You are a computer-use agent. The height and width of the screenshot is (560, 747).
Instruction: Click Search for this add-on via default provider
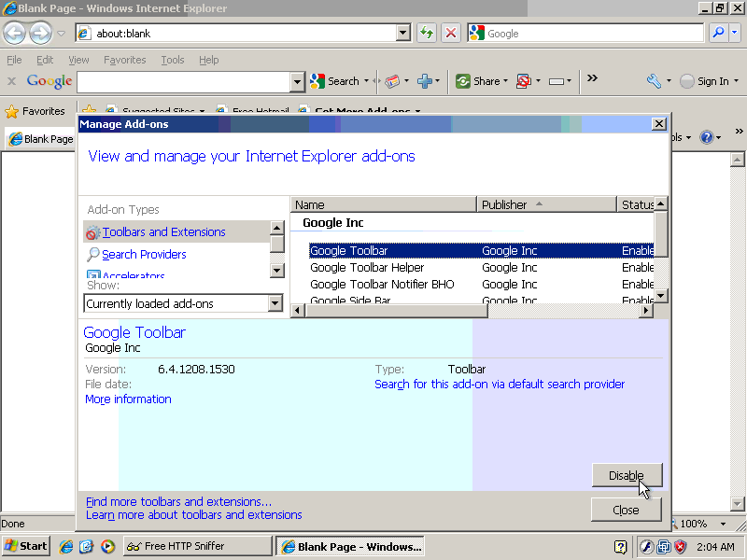tap(500, 385)
